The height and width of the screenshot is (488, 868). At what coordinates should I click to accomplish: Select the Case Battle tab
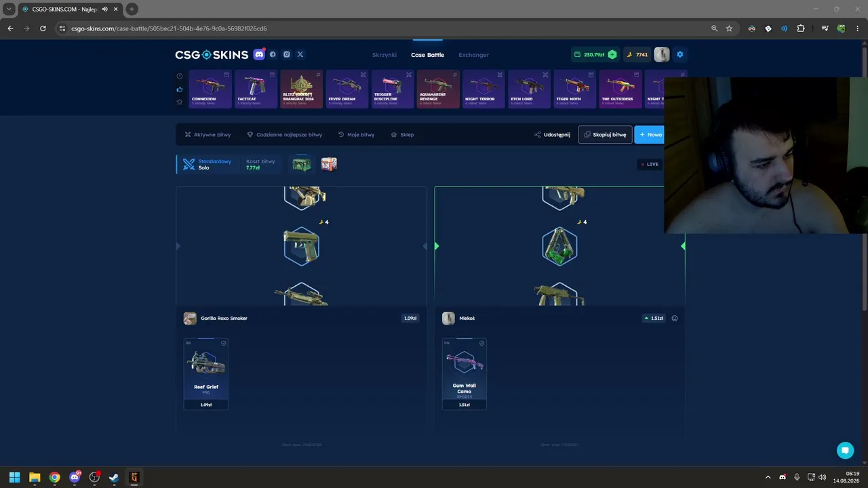coord(427,55)
